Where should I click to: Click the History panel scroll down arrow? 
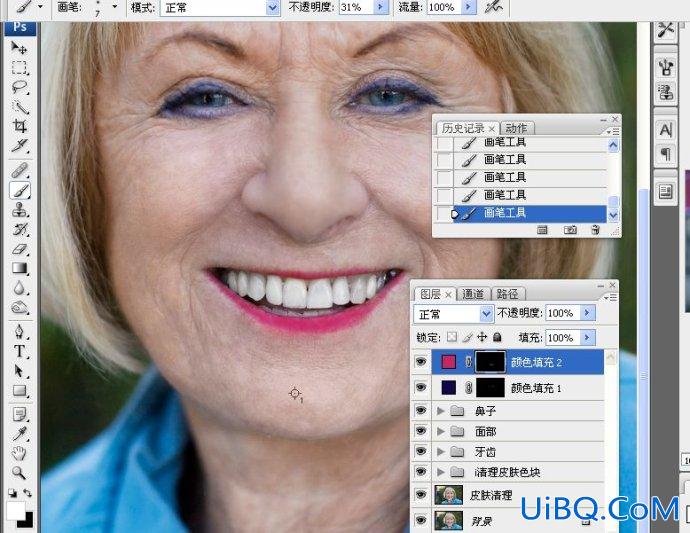pos(613,215)
